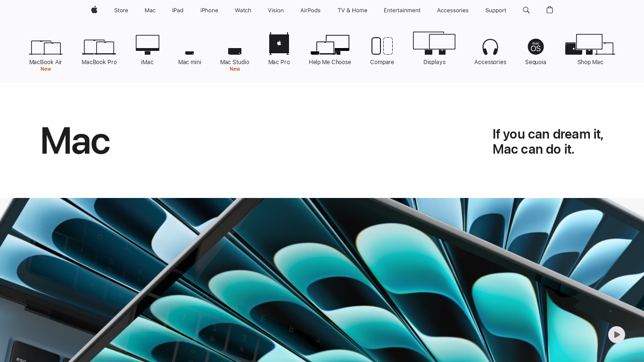Image resolution: width=644 pixels, height=362 pixels.
Task: Open the Accessories headphones icon
Action: [x=490, y=47]
